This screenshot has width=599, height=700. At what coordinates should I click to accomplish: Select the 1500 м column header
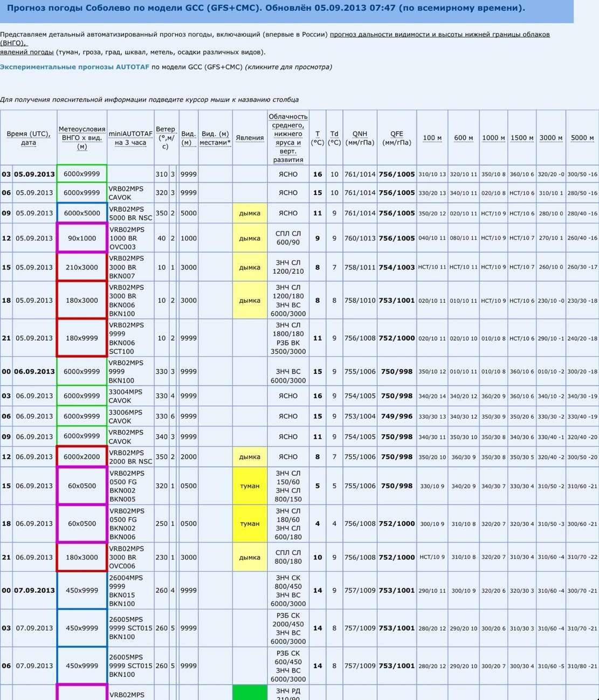[522, 138]
